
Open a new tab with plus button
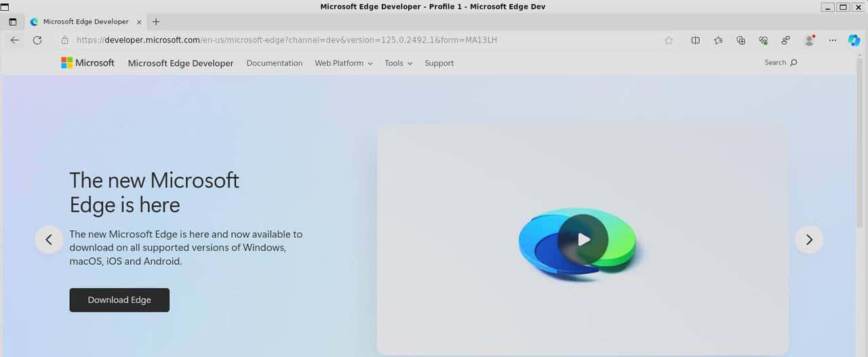point(156,22)
